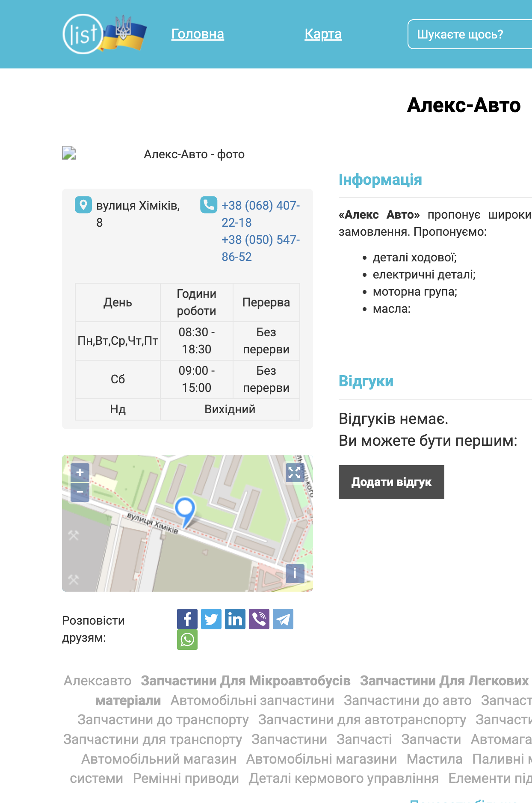Click the Пн,Вт,Ср,Чт,Пт schedule cell

[x=118, y=341]
